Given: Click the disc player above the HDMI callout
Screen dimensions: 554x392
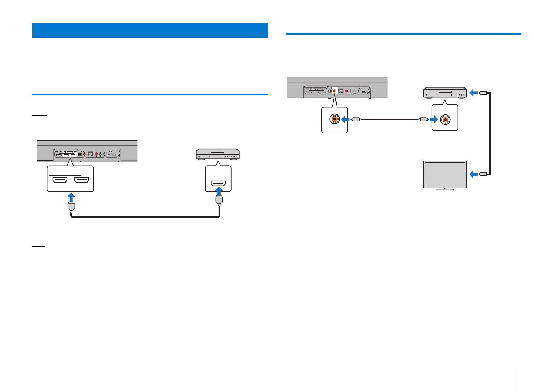Looking at the screenshot, I should tap(217, 154).
